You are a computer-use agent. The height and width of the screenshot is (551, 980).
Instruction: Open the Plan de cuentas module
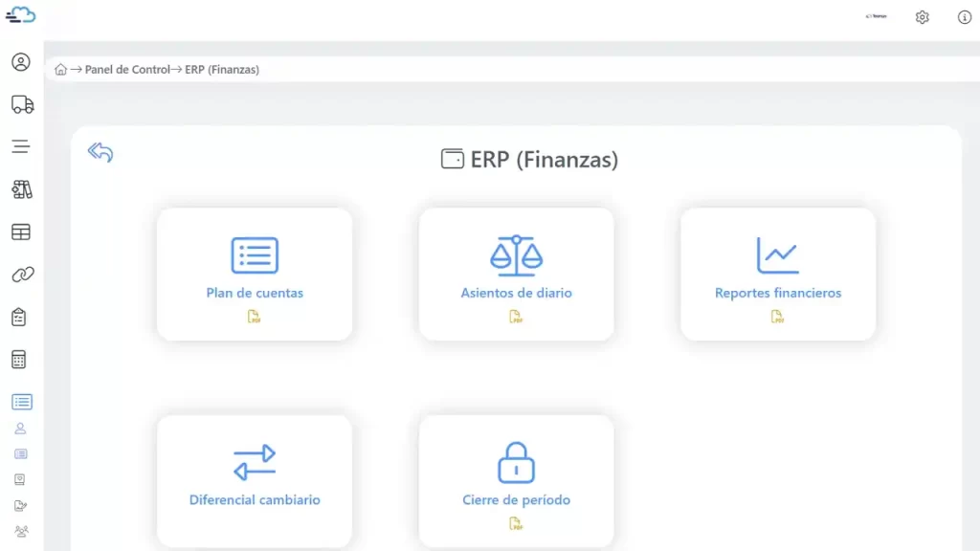[x=254, y=293]
